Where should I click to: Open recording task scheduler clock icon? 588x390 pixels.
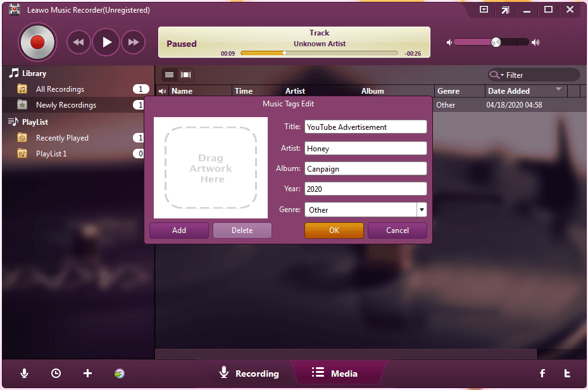(x=56, y=373)
